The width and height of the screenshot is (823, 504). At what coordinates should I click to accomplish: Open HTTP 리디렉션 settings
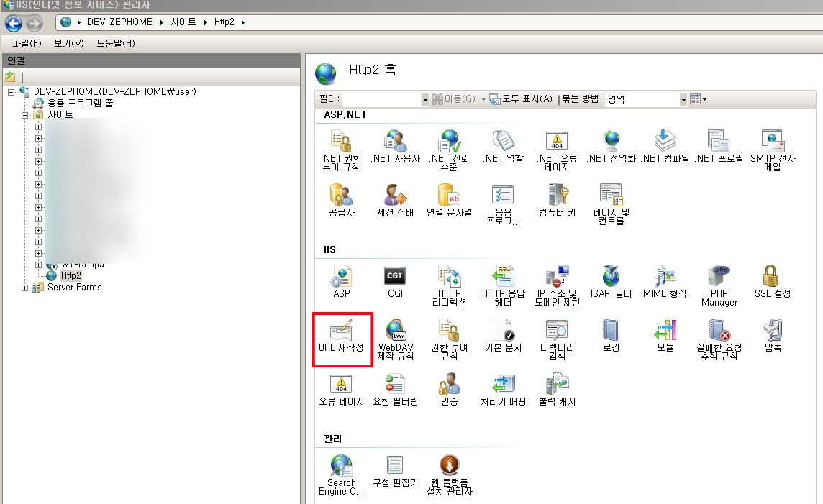point(450,285)
